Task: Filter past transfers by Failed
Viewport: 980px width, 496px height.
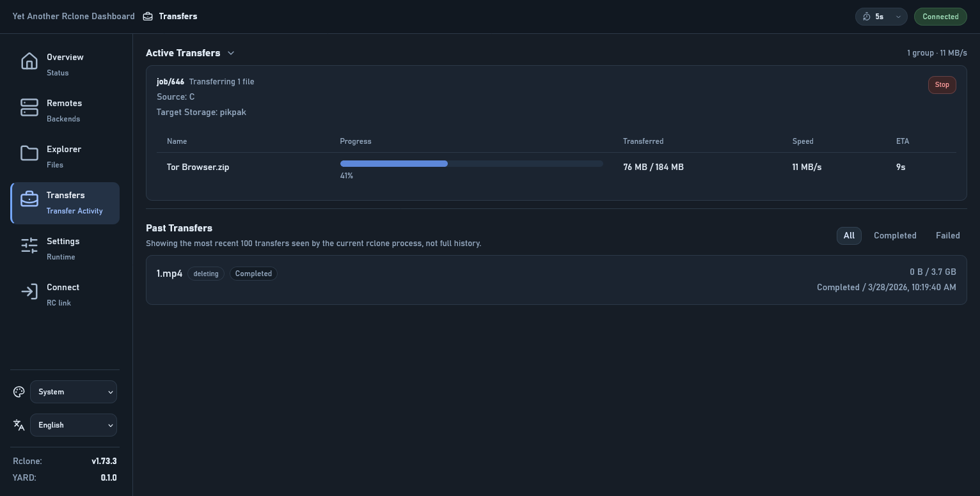Action: point(947,236)
